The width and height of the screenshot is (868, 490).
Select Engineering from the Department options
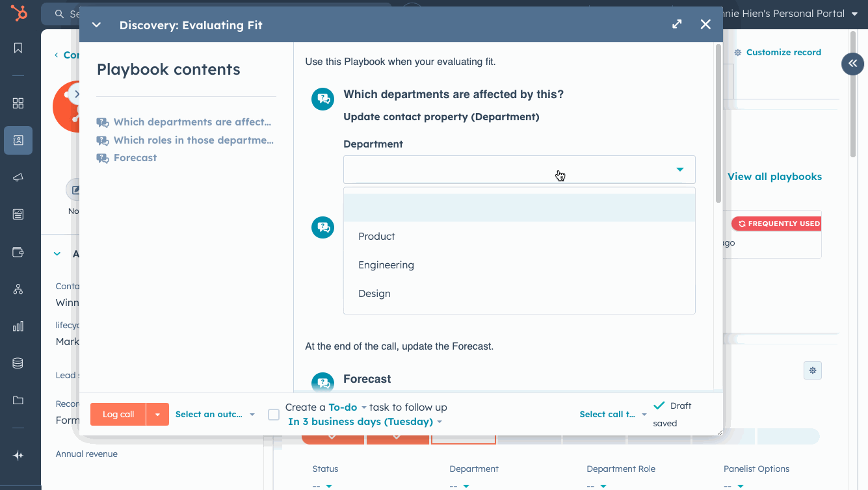[386, 264]
